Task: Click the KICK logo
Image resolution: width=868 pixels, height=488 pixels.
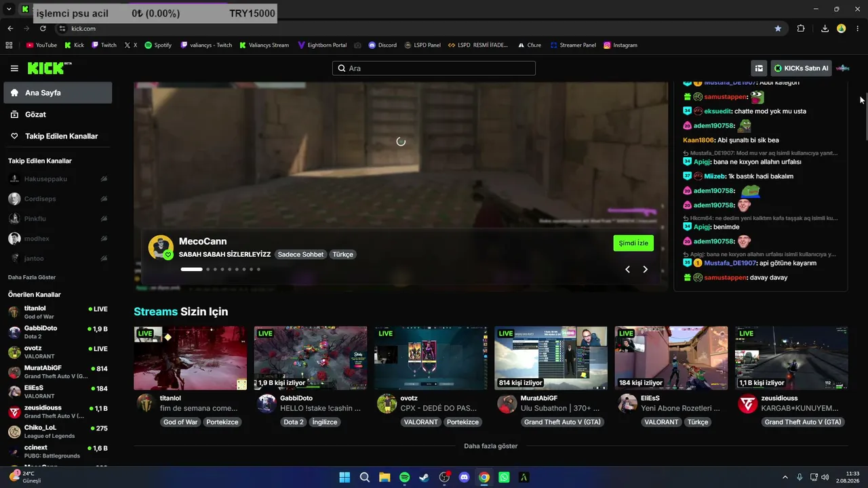Action: (x=50, y=68)
